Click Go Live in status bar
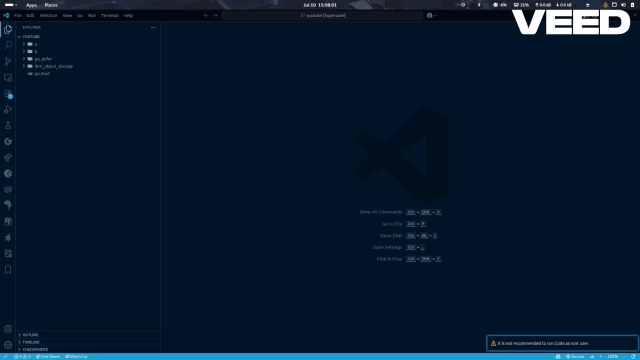The width and height of the screenshot is (640, 360). 575,357
